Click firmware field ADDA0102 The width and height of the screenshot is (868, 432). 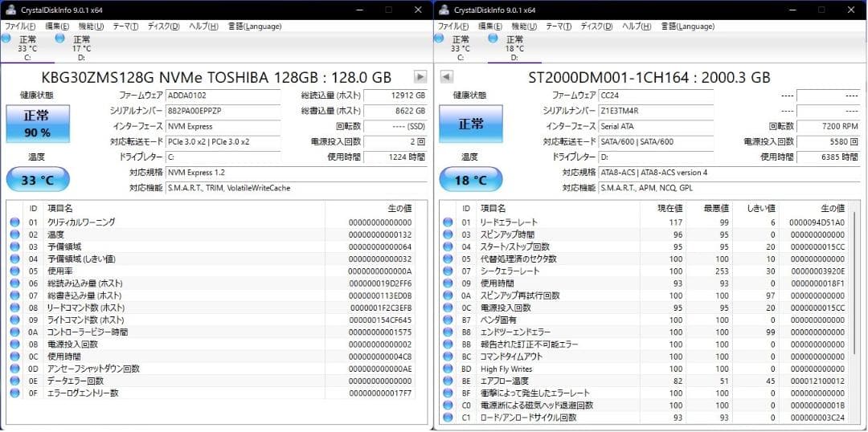223,95
